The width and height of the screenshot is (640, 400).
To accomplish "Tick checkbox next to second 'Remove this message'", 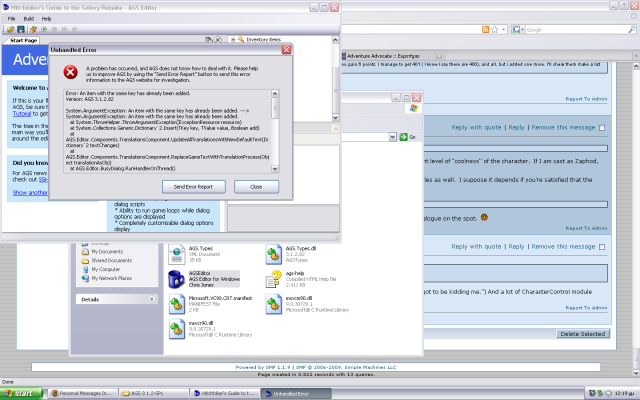I will 602,247.
